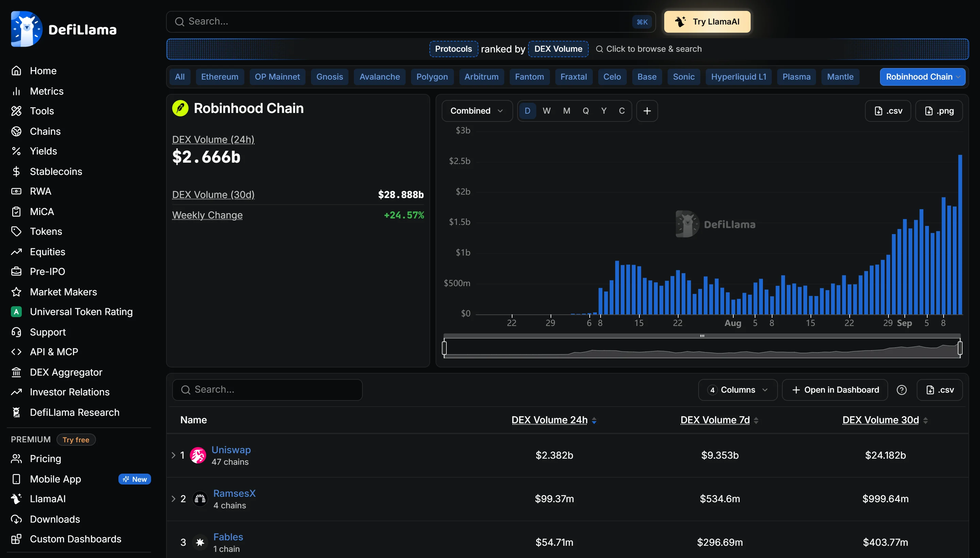Open the Fables protocol link

point(228,537)
